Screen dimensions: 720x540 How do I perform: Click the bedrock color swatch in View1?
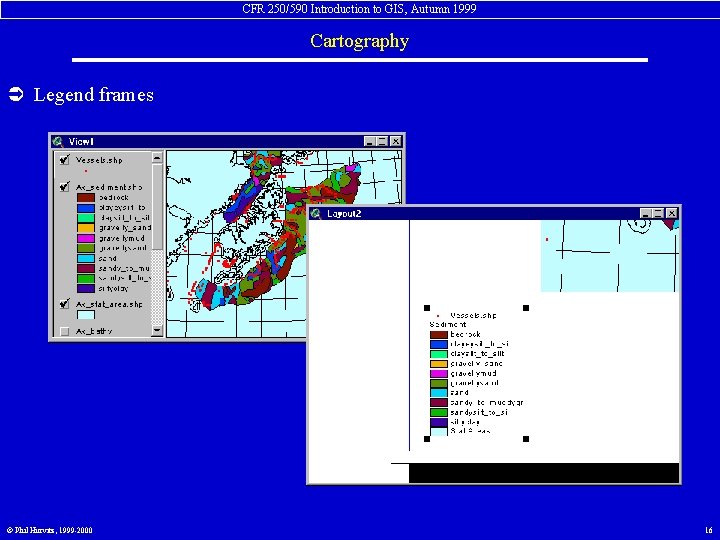point(86,197)
